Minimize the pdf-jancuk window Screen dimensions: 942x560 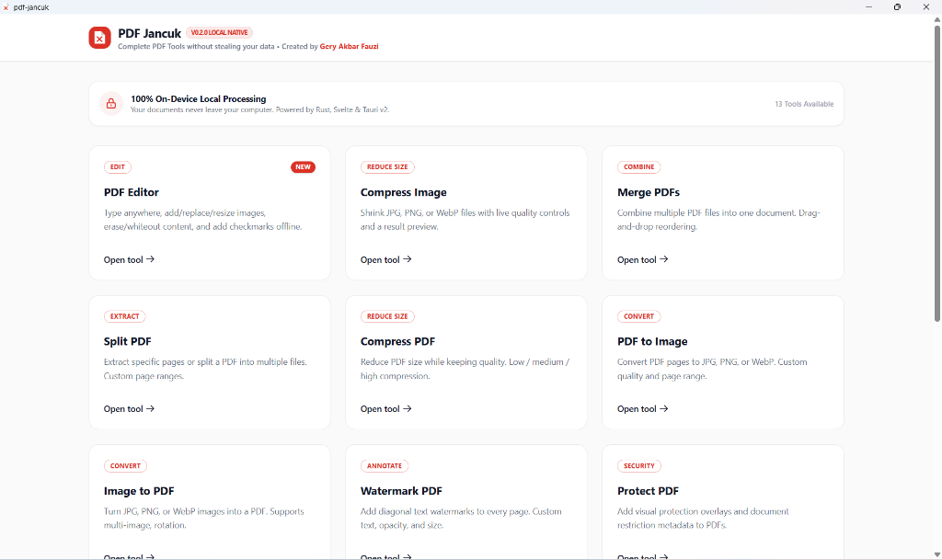[868, 7]
